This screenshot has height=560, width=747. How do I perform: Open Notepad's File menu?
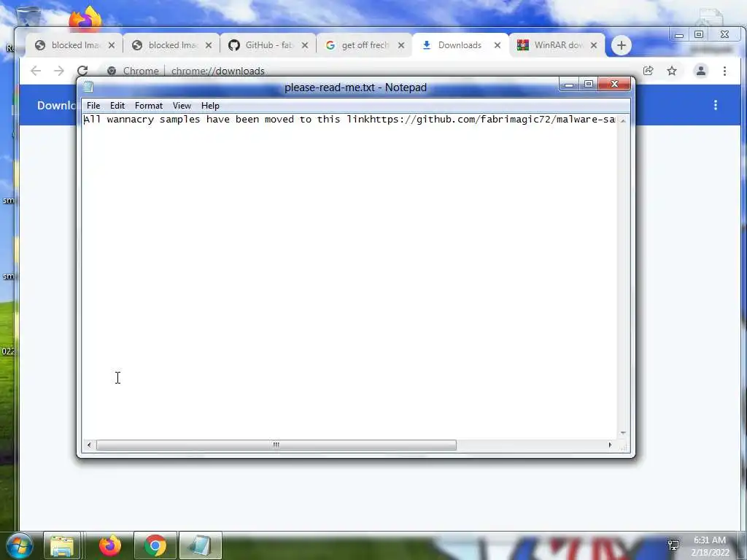coord(93,106)
